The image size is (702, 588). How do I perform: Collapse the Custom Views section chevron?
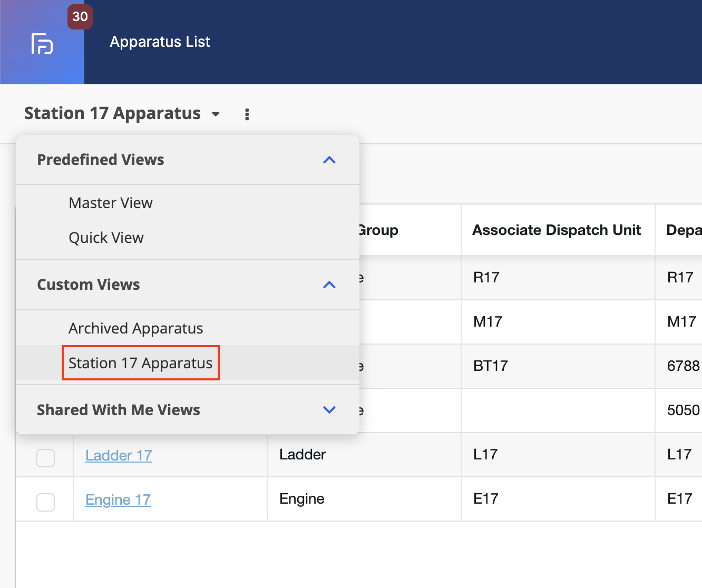(x=329, y=285)
